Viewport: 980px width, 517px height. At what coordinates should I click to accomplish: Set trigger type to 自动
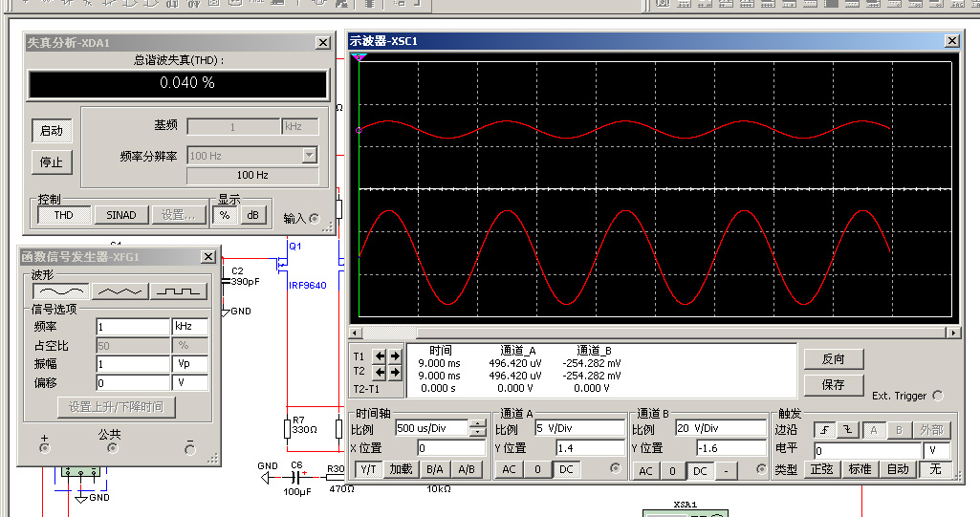tap(898, 469)
